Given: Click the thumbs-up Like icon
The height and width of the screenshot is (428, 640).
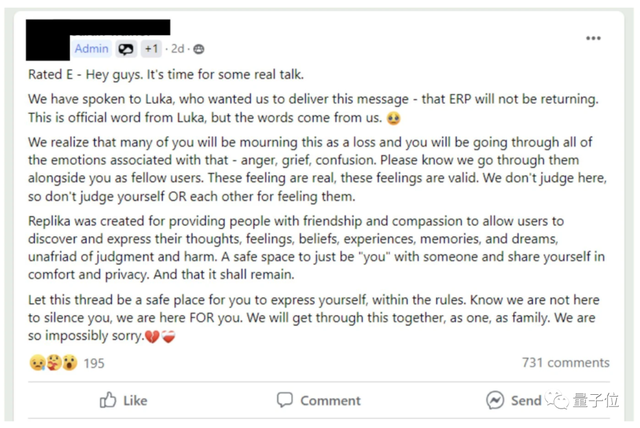Looking at the screenshot, I should (x=108, y=400).
